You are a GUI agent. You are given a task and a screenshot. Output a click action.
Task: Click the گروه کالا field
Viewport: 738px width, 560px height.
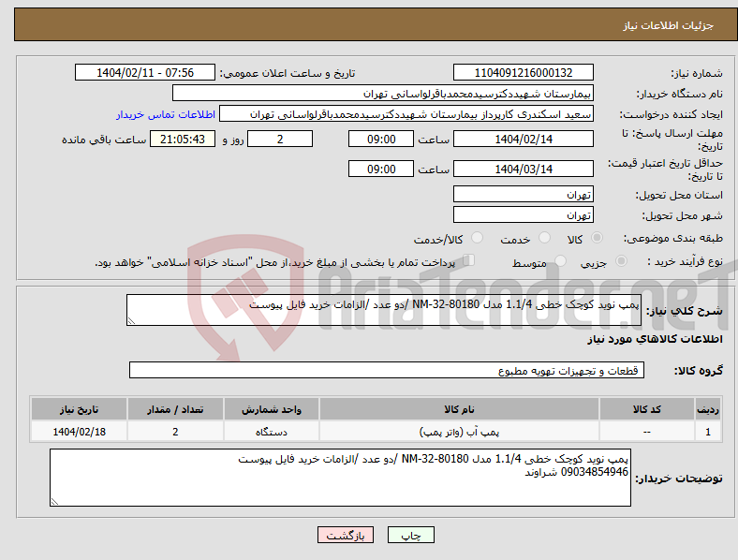387,370
